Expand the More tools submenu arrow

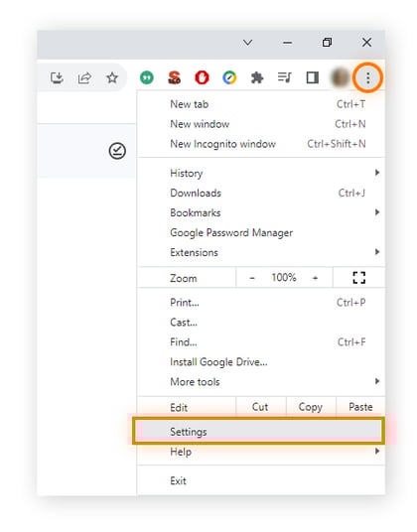click(377, 381)
